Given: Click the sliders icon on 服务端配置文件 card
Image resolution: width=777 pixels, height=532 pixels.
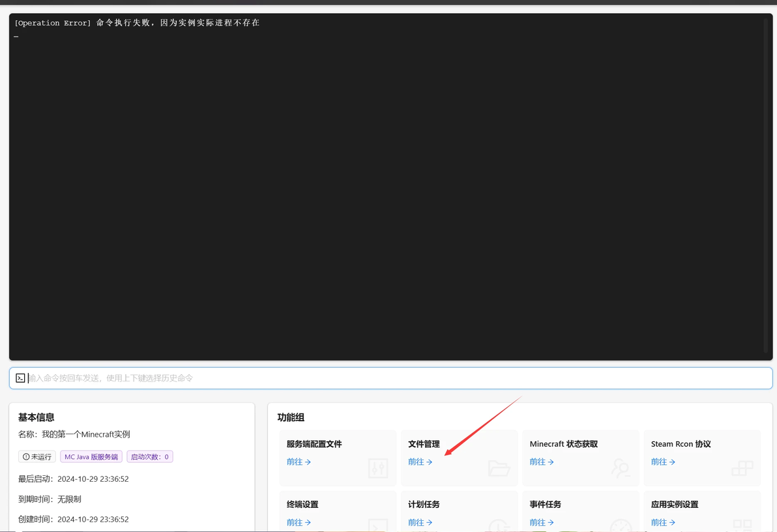Looking at the screenshot, I should (378, 468).
